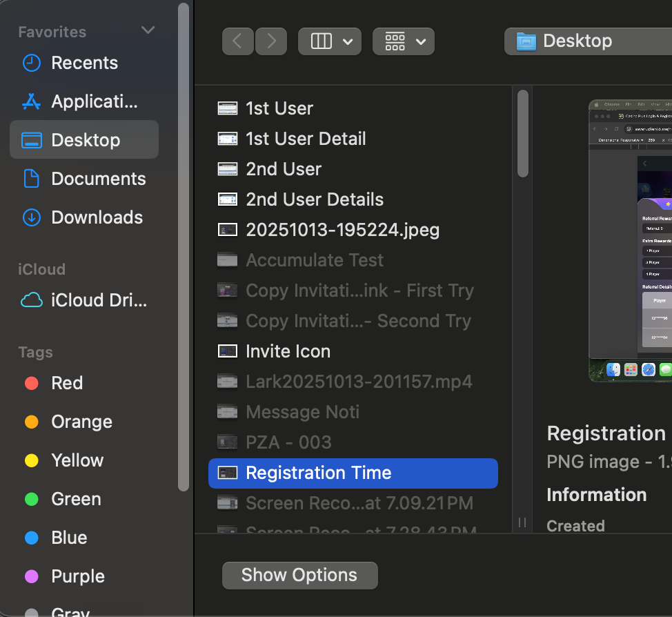Open Downloads folder in sidebar
672x617 pixels.
[97, 217]
